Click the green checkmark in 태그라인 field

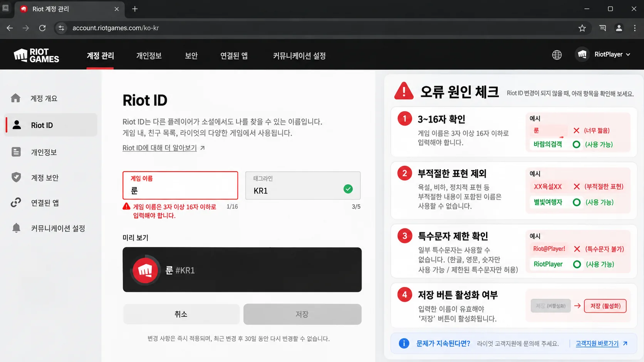coord(348,189)
